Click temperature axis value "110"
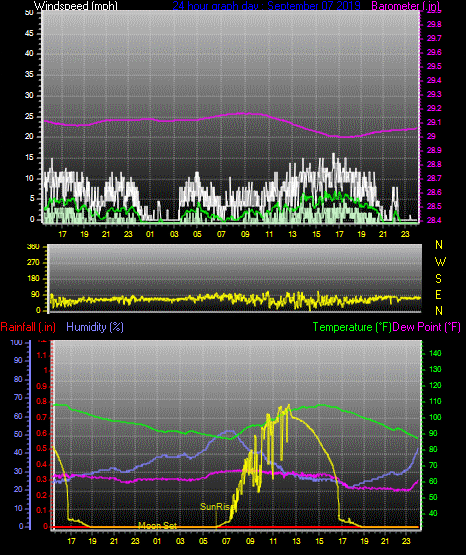Viewport: 466px width, 555px height. click(x=435, y=401)
